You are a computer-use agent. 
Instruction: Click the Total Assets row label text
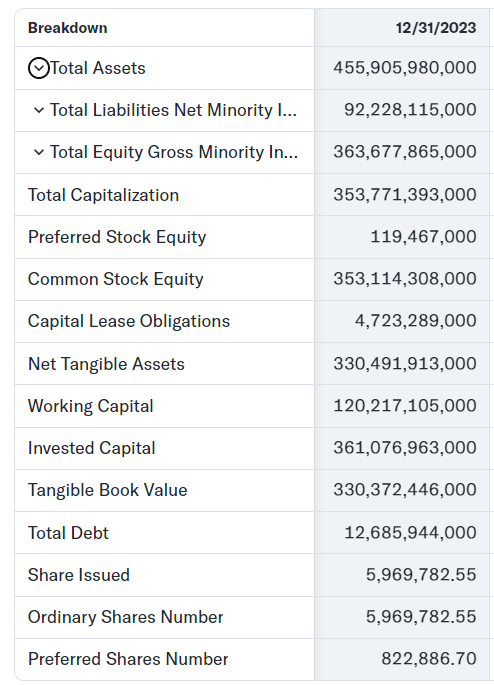click(98, 68)
